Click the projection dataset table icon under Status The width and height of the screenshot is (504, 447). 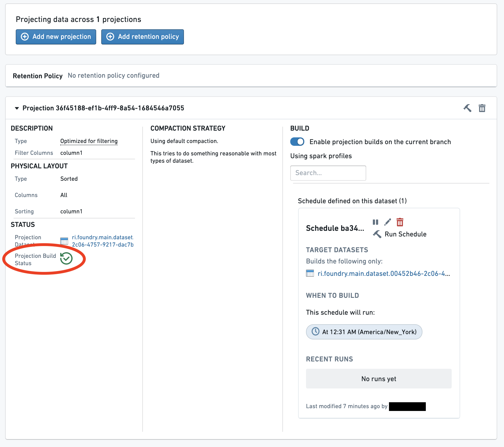coord(64,241)
